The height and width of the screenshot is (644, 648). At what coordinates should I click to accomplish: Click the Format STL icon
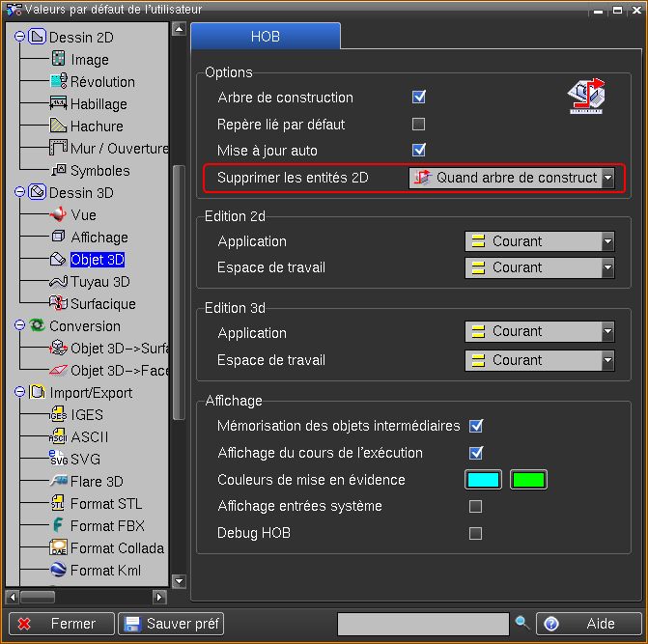(x=57, y=504)
